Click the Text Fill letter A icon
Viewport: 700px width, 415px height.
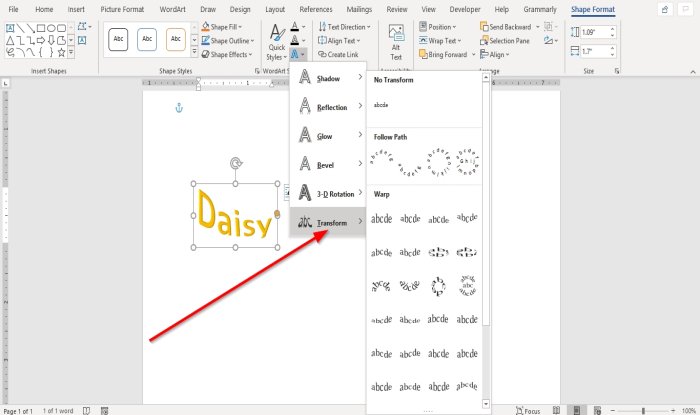click(x=294, y=27)
